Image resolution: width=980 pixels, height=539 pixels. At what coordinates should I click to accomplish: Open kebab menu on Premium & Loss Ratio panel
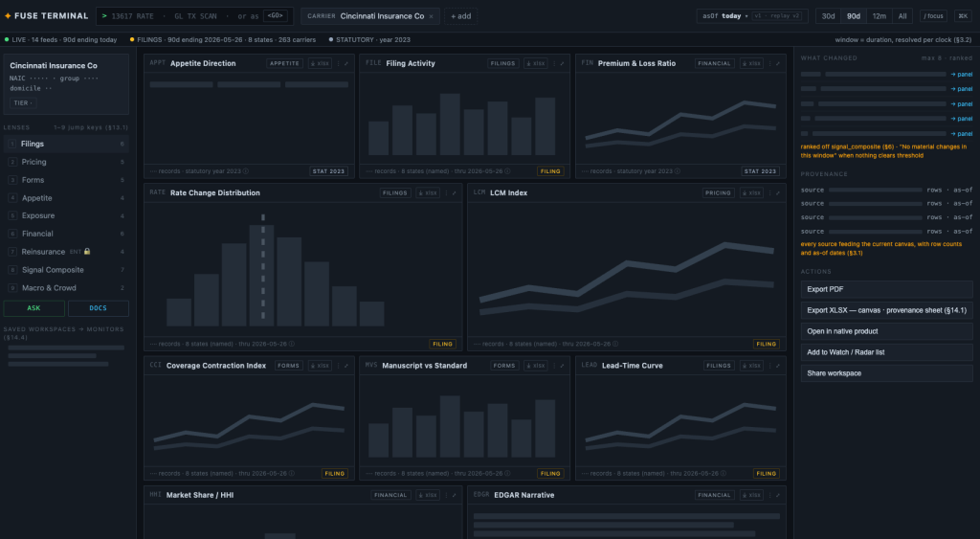tap(769, 63)
